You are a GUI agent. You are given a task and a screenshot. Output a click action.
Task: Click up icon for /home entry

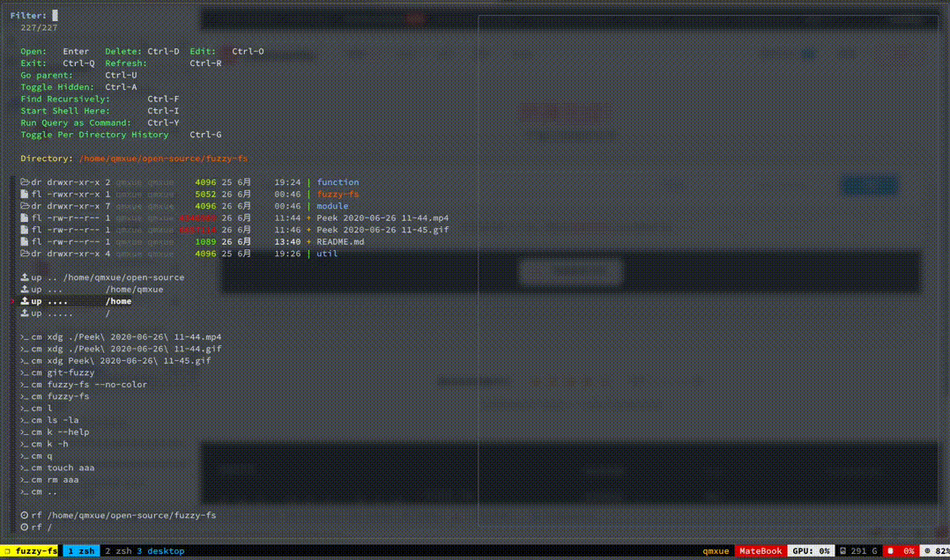click(25, 301)
